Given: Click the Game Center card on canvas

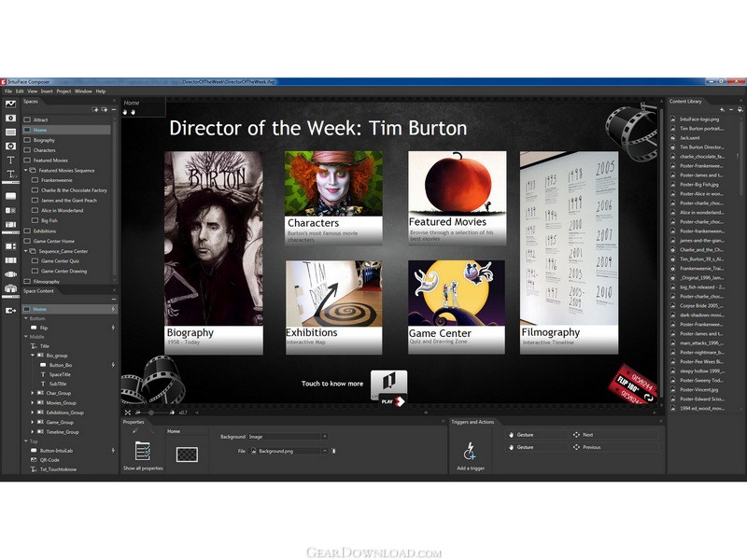Looking at the screenshot, I should pyautogui.click(x=457, y=307).
